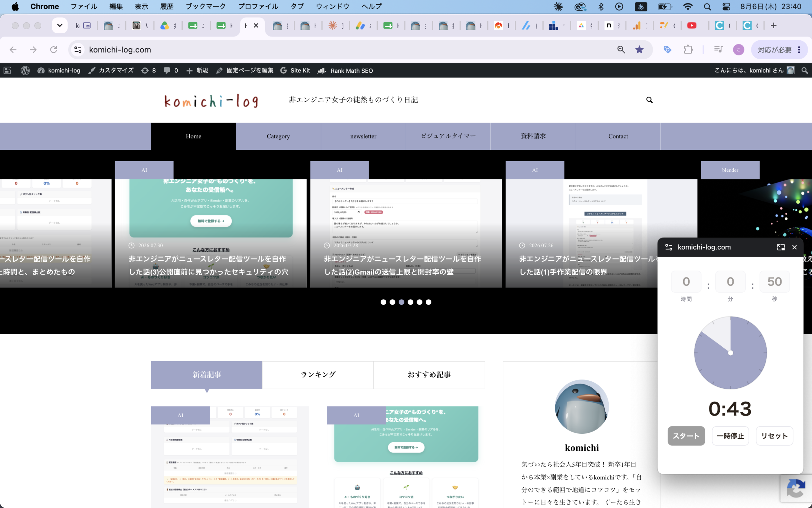This screenshot has height=508, width=812.
Task: Expand the picture-in-picture timer back to tab
Action: [x=781, y=247]
